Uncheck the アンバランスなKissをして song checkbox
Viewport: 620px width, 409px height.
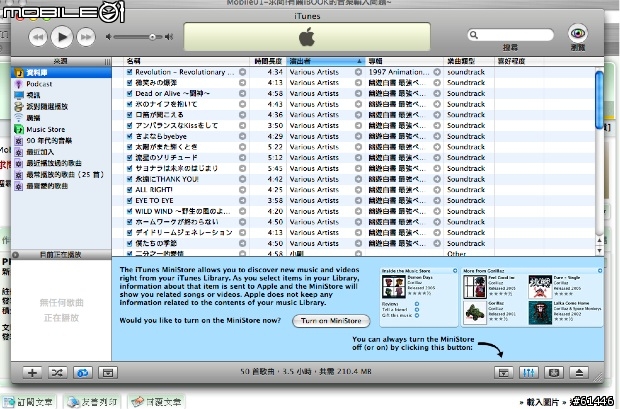pyautogui.click(x=129, y=125)
